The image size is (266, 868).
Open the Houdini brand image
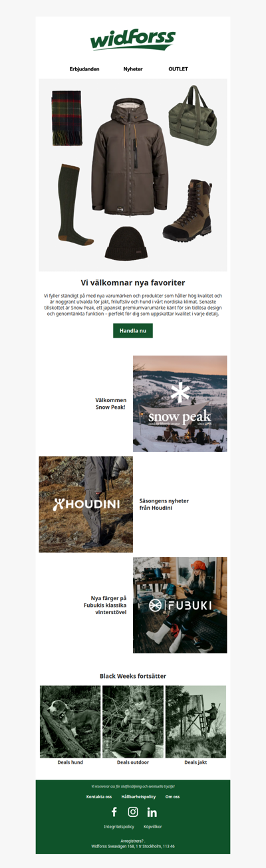tap(86, 504)
